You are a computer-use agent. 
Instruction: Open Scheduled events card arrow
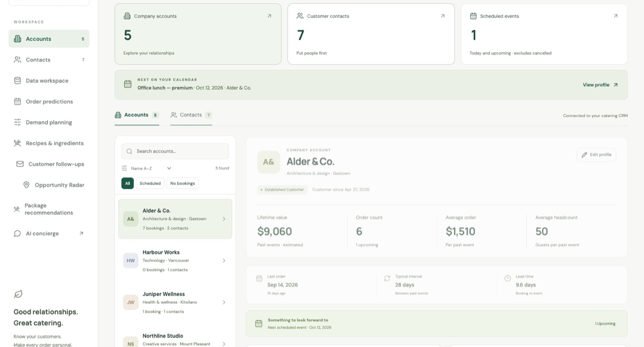615,16
